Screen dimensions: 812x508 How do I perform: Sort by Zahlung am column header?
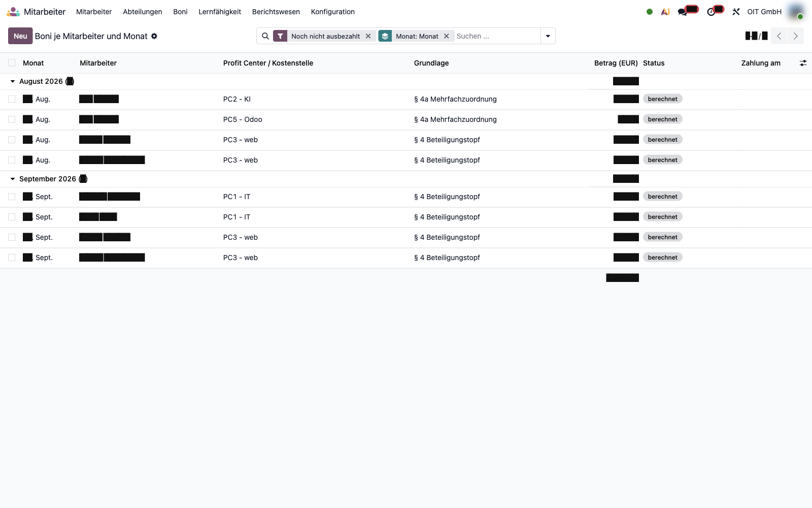(x=761, y=63)
